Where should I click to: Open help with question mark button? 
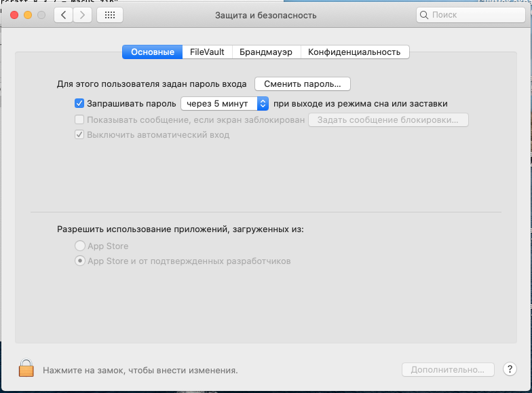point(510,370)
